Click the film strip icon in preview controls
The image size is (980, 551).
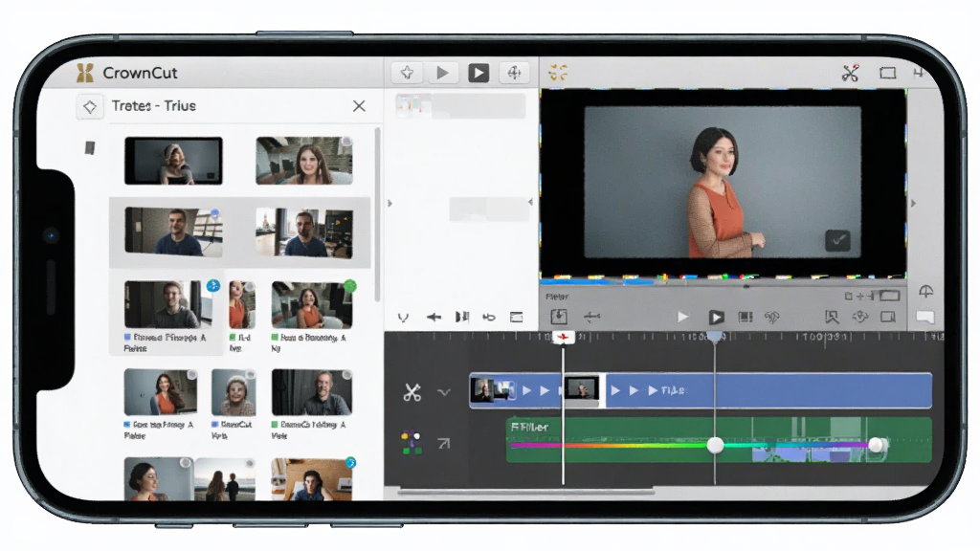click(x=745, y=318)
